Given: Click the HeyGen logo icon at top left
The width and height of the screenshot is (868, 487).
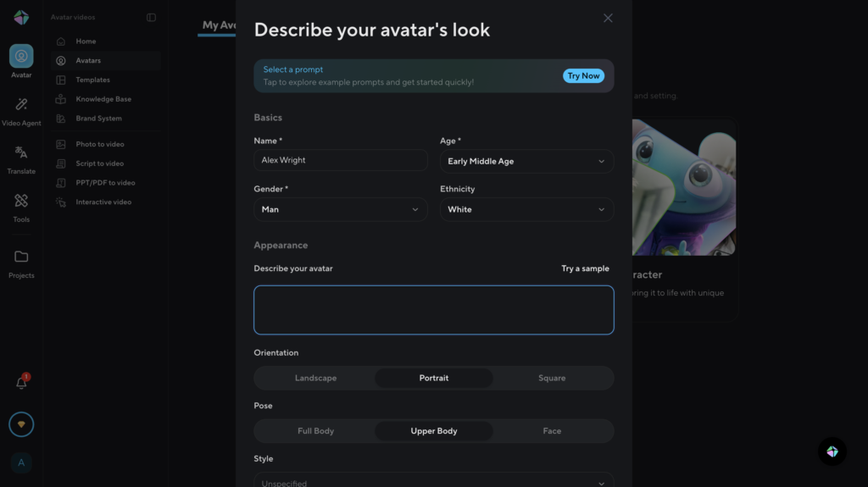Looking at the screenshot, I should click(21, 18).
